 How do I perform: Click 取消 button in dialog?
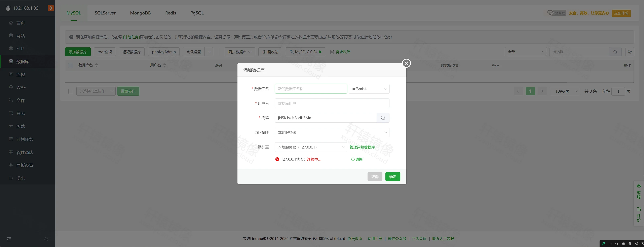[375, 177]
